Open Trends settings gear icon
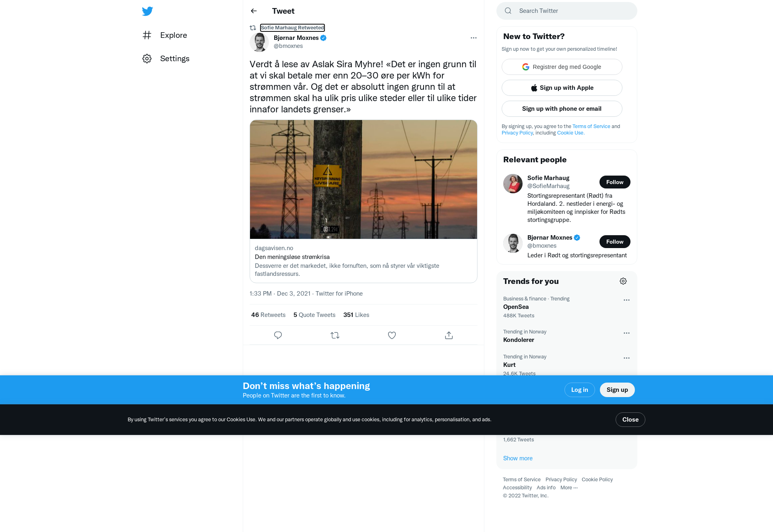 (623, 281)
